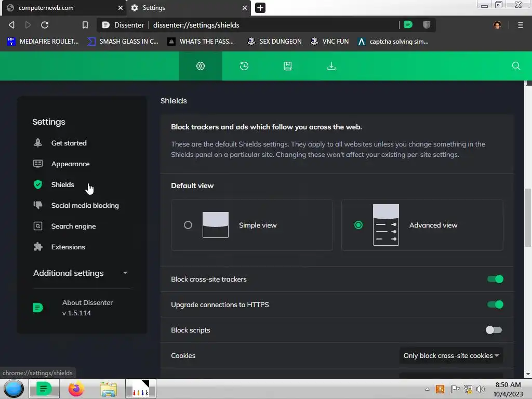Click the Advanced view thumbnail image

[386, 225]
